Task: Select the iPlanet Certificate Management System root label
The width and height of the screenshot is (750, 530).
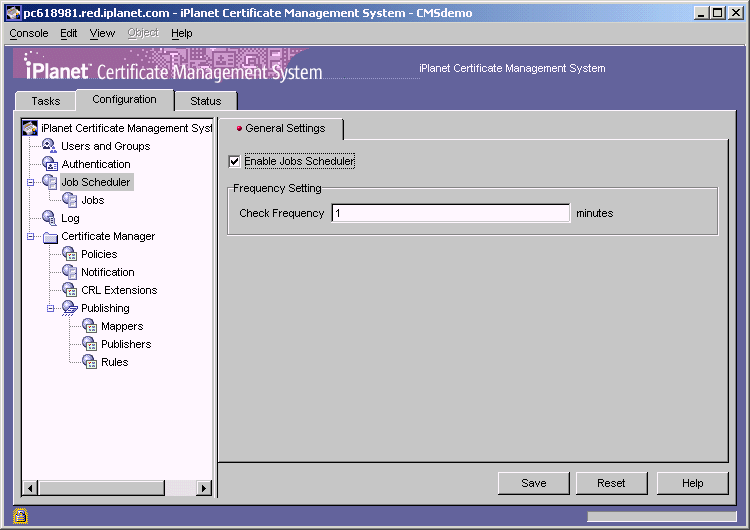Action: coord(127,128)
